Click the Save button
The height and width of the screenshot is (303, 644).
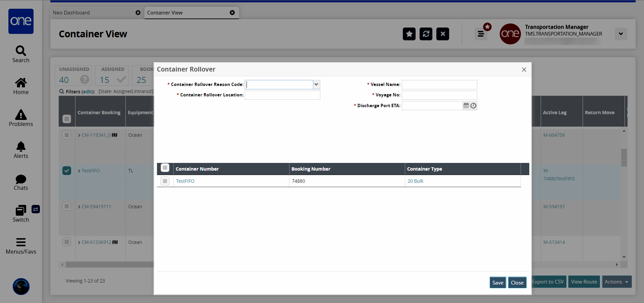tap(497, 283)
